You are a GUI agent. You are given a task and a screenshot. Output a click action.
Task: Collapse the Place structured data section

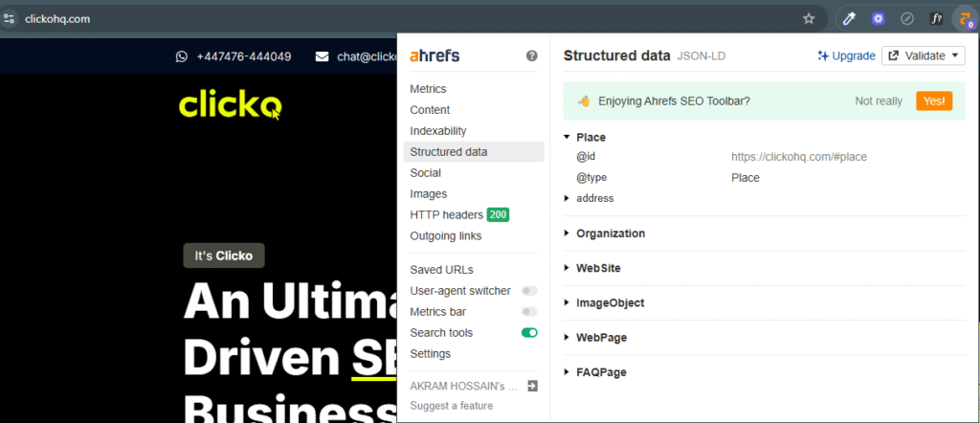567,138
